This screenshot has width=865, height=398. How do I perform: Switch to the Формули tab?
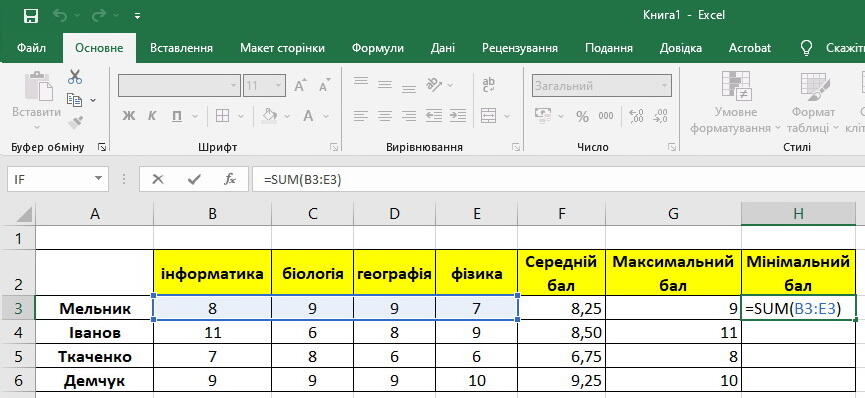[378, 48]
